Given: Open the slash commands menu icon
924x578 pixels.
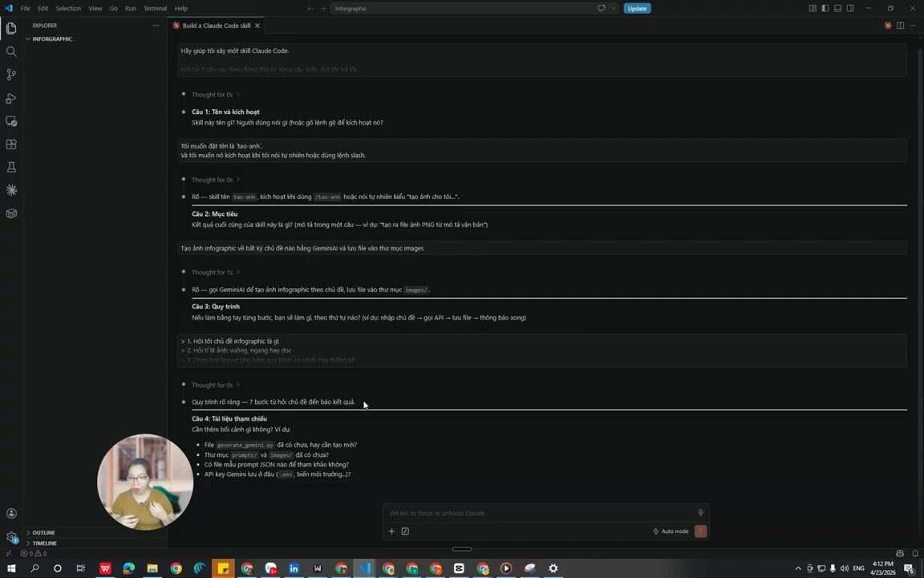Looking at the screenshot, I should click(405, 531).
